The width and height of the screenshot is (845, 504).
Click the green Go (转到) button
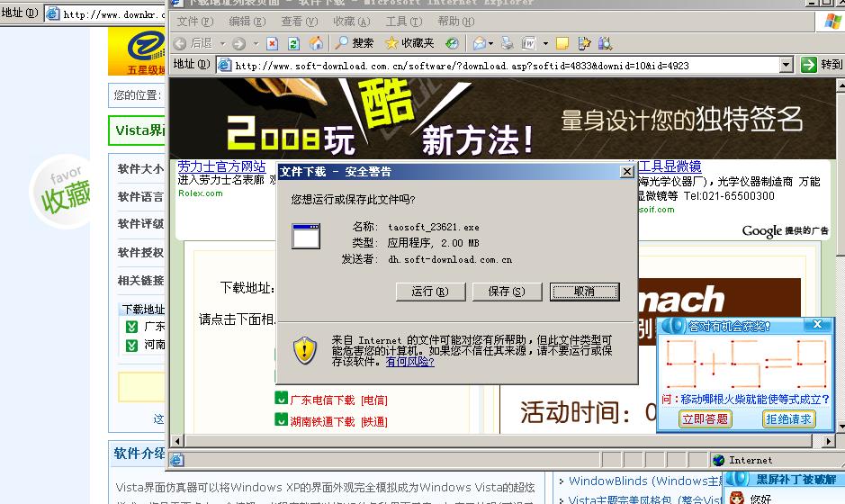(x=821, y=65)
